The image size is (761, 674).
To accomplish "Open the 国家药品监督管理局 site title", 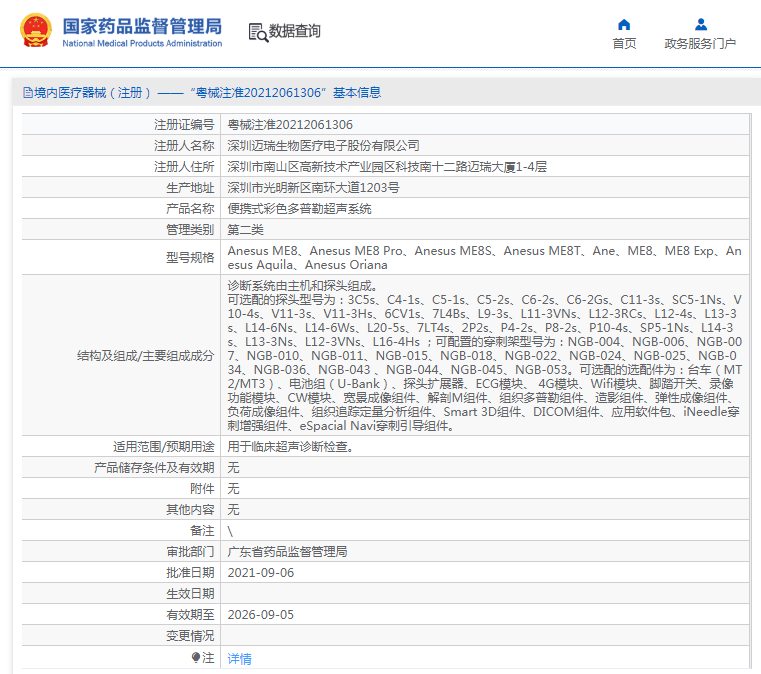I will pyautogui.click(x=141, y=26).
